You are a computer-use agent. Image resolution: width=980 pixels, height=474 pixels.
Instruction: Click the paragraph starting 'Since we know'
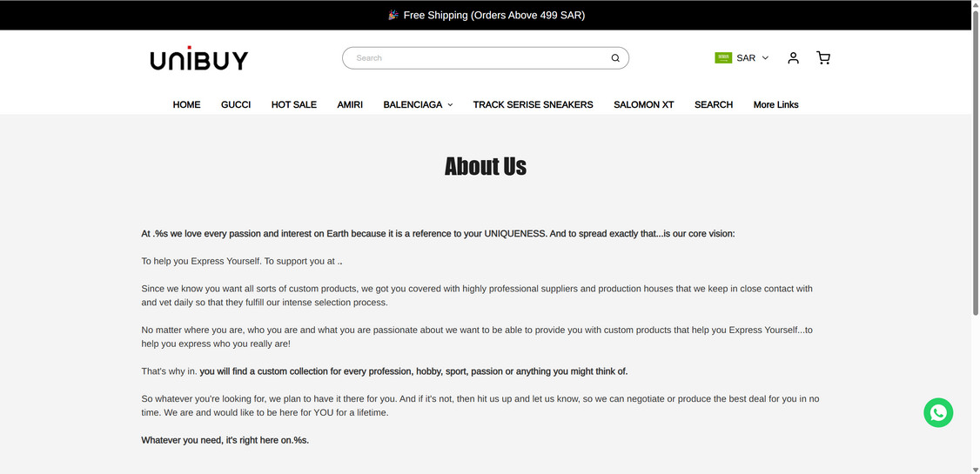click(x=477, y=296)
